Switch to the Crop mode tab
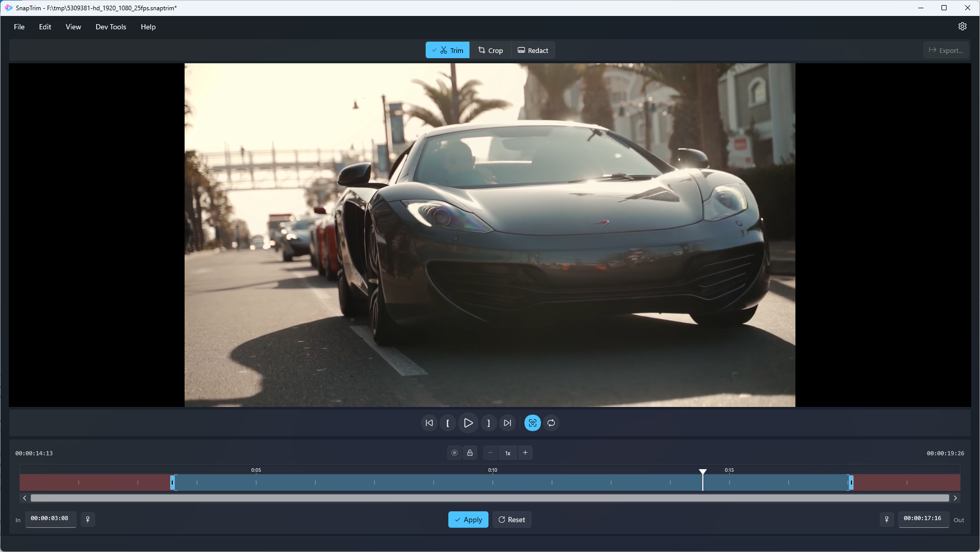Screen dimensions: 980x552 coord(490,50)
